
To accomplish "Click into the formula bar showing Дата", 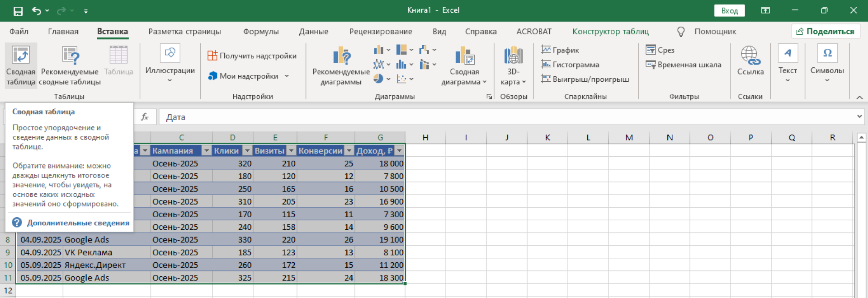I will point(497,117).
